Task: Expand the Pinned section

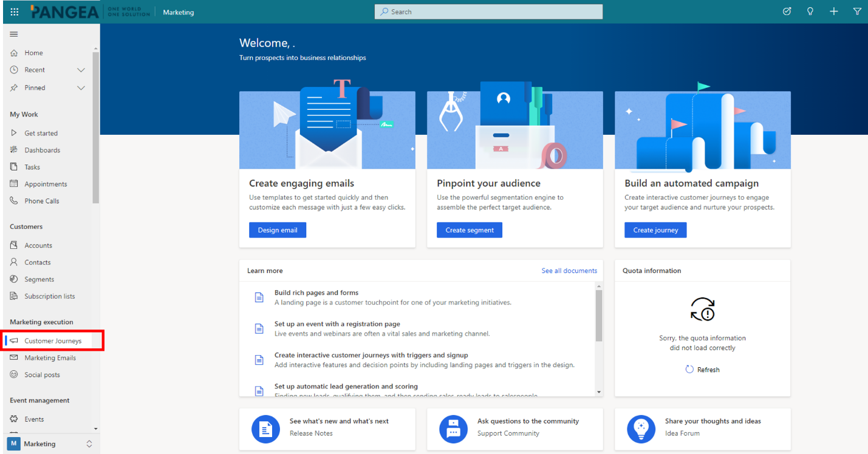Action: pyautogui.click(x=80, y=87)
